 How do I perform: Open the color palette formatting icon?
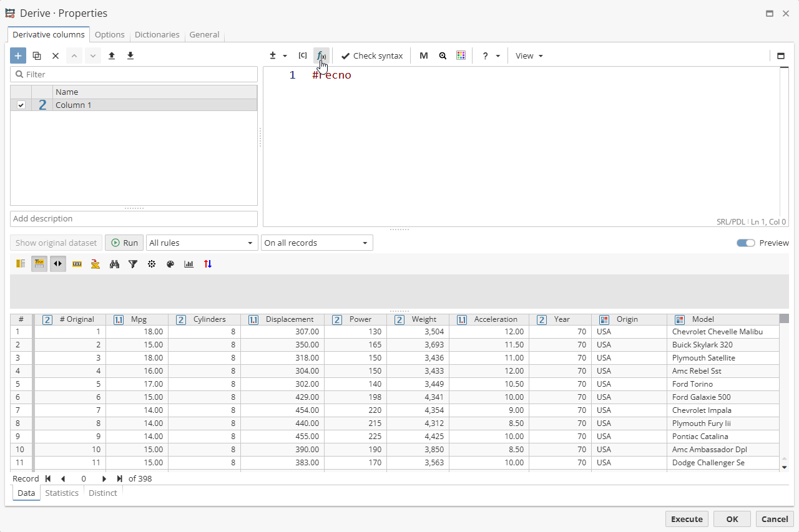(170, 264)
